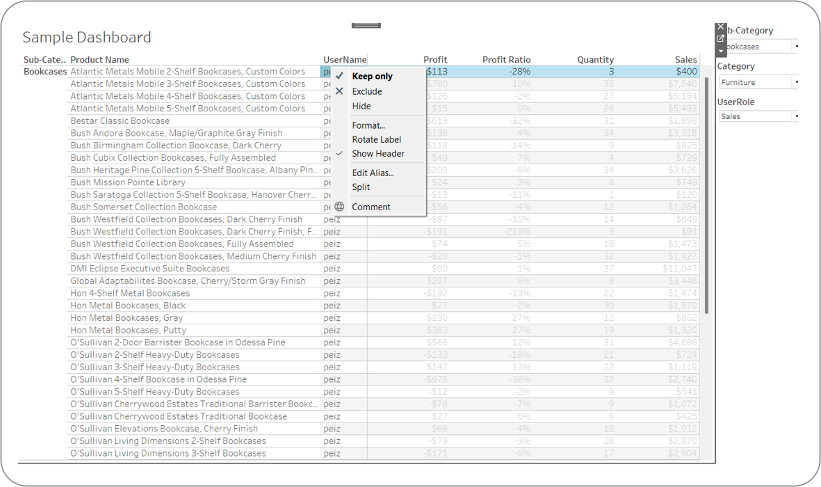Remove the sheet using the X icon

click(x=720, y=27)
